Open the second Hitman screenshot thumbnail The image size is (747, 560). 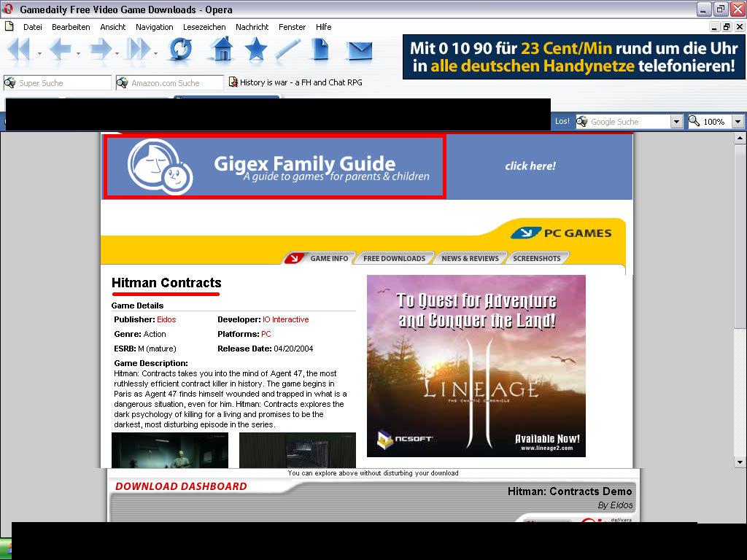(298, 450)
